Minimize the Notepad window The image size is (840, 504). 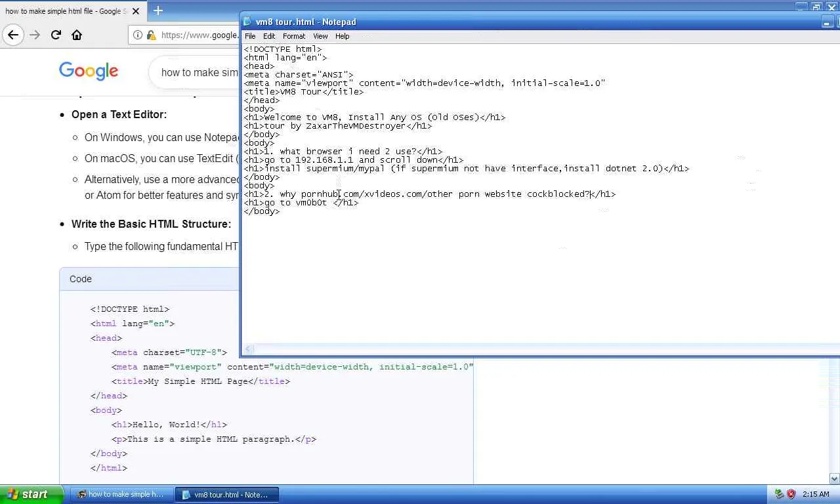[x=827, y=22]
